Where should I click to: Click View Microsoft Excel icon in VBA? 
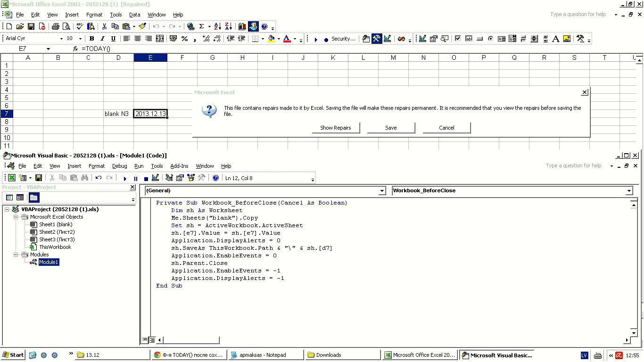(12, 178)
